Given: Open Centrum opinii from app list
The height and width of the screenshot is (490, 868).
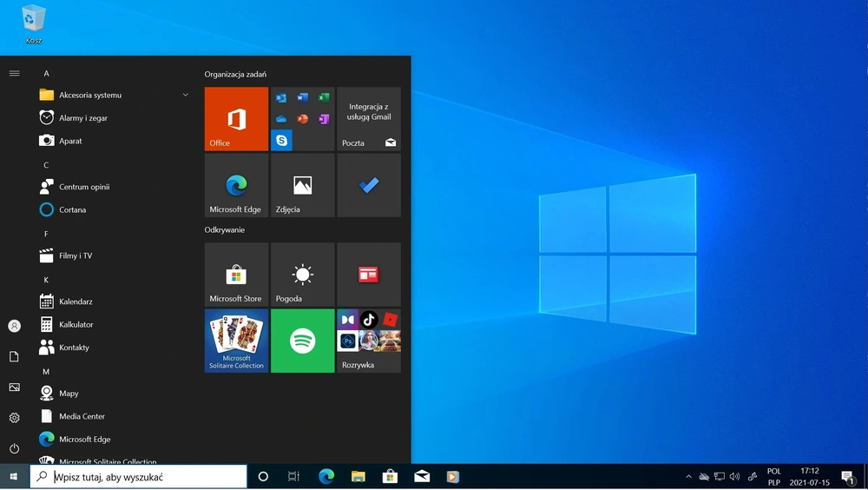Looking at the screenshot, I should pyautogui.click(x=115, y=187).
